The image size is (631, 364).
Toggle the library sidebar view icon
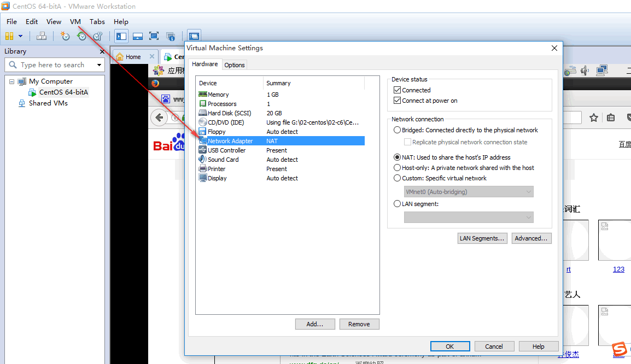click(x=121, y=36)
